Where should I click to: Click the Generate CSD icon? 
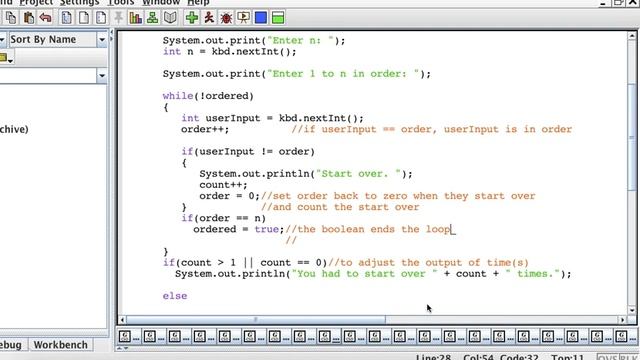(x=67, y=18)
